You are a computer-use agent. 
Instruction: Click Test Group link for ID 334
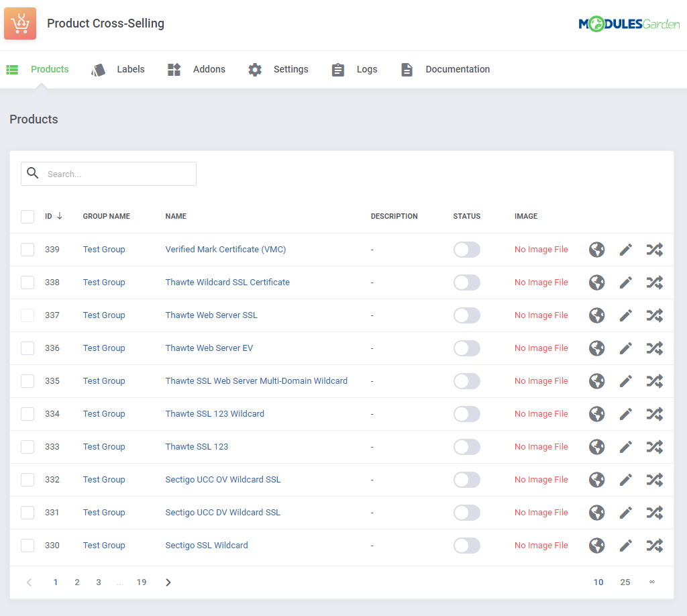[104, 414]
